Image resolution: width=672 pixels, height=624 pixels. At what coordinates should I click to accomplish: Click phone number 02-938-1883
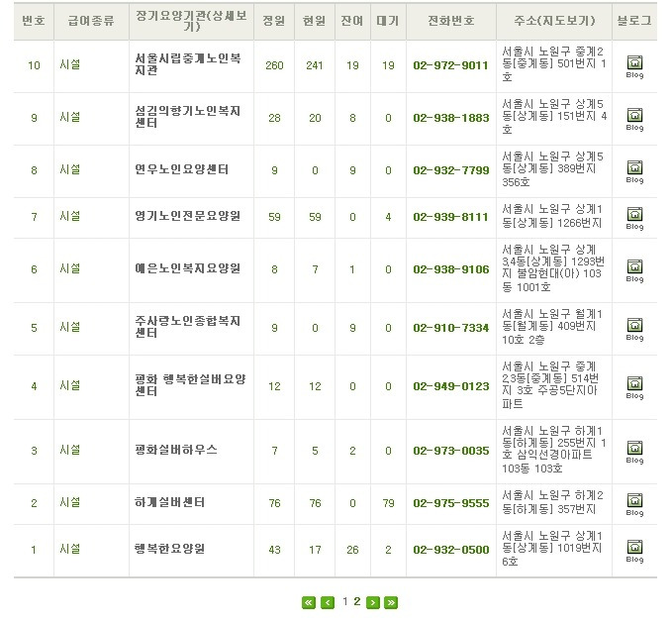coord(451,118)
